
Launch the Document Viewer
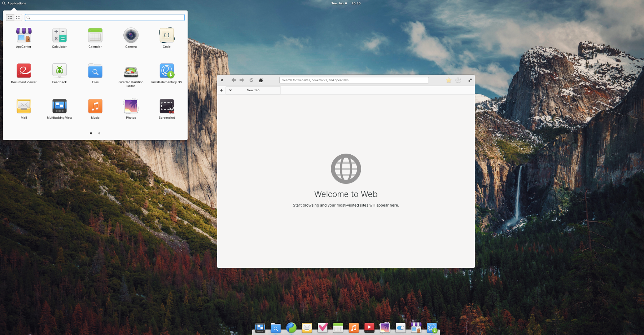[24, 71]
